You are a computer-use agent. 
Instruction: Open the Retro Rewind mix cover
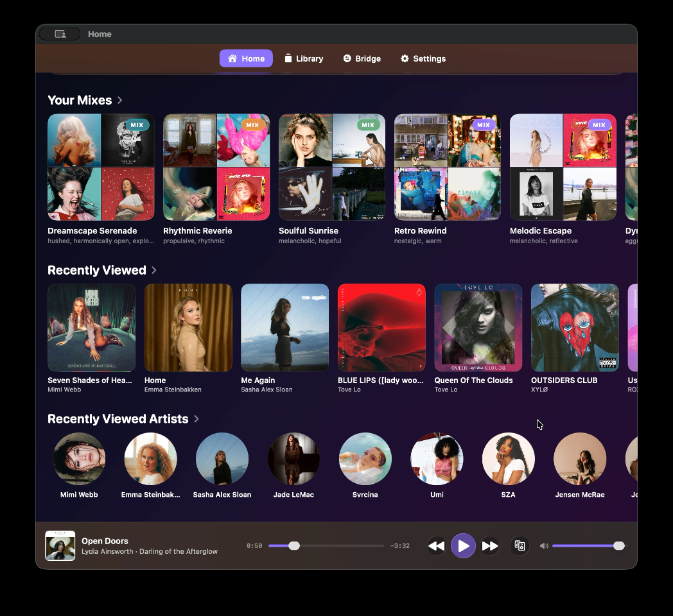click(x=447, y=167)
